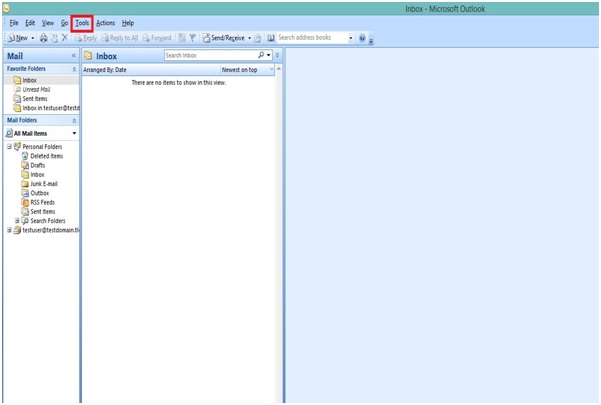
Task: Select Sent Items in Favorite Folders
Action: pyautogui.click(x=30, y=98)
